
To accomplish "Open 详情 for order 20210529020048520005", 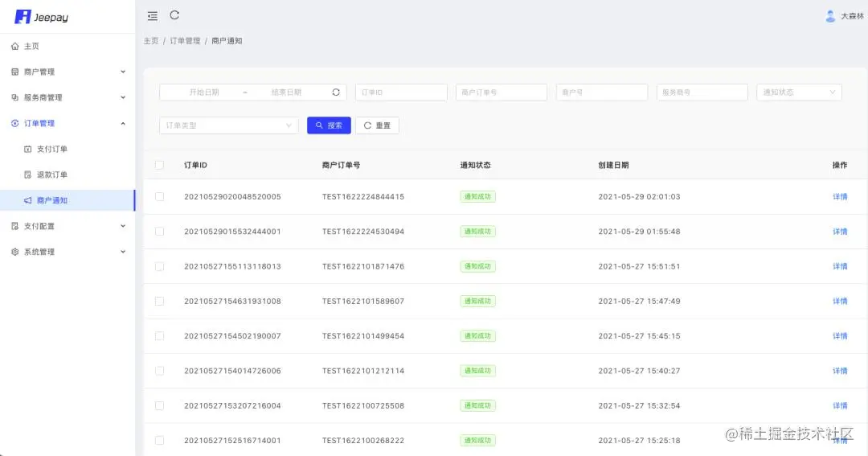I will (840, 197).
